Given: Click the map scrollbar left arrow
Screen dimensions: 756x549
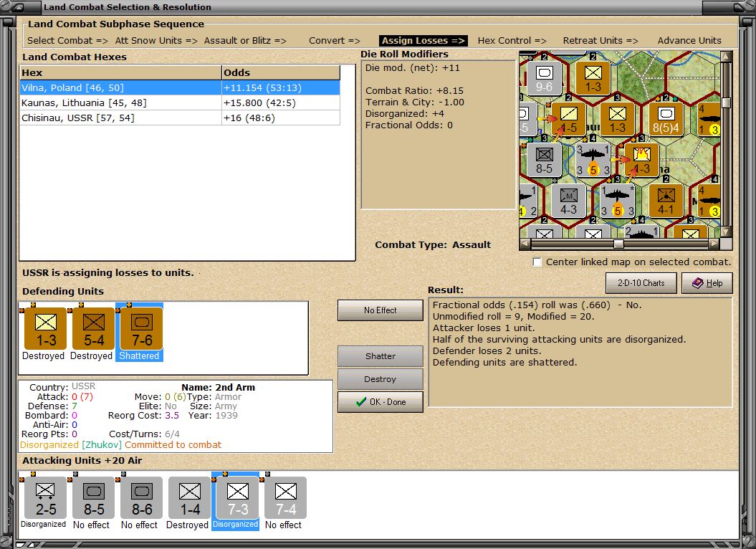Looking at the screenshot, I should pyautogui.click(x=525, y=244).
